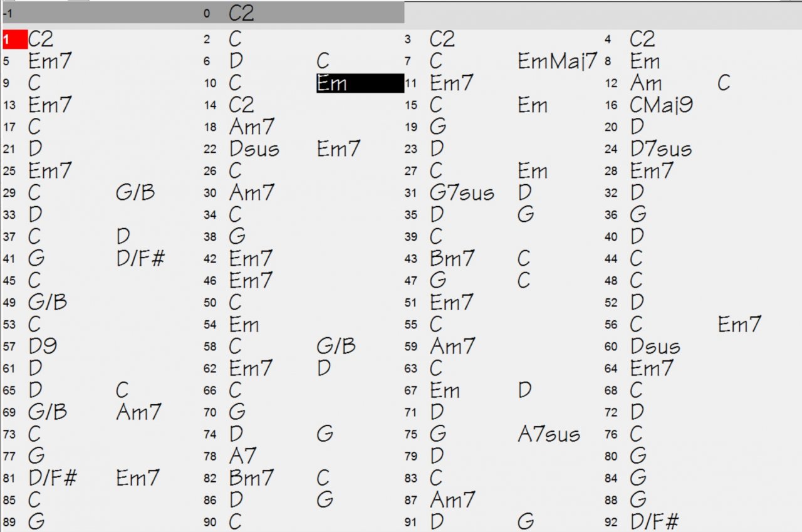This screenshot has width=802, height=532.
Task: Click the EmMaj7 chord in bar 7
Action: tap(558, 61)
